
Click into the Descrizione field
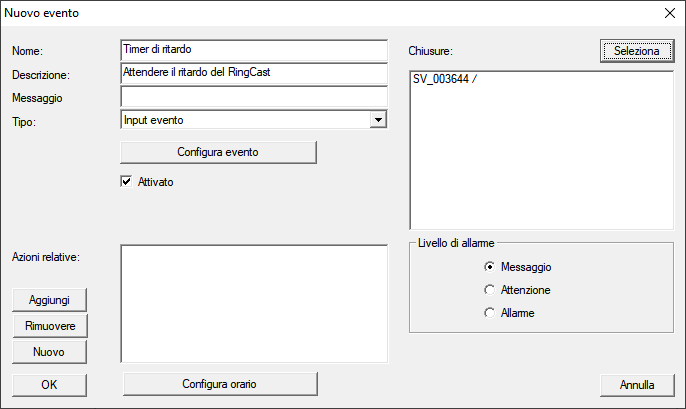253,73
